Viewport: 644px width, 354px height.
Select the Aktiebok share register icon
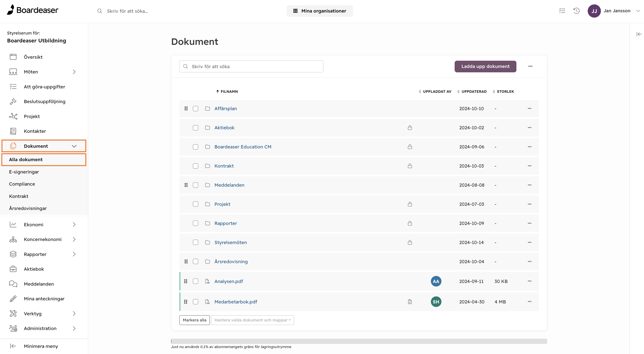(x=13, y=269)
